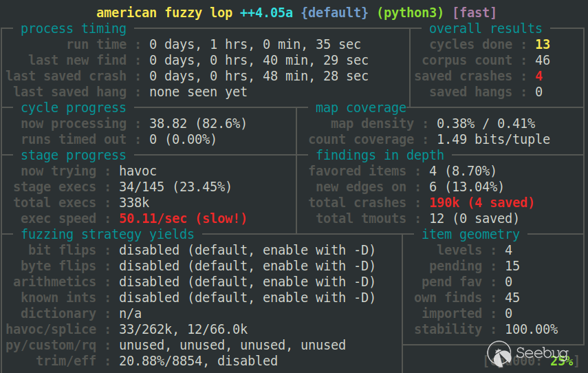Click the '(python3)' target name
The image size is (588, 373).
click(411, 13)
